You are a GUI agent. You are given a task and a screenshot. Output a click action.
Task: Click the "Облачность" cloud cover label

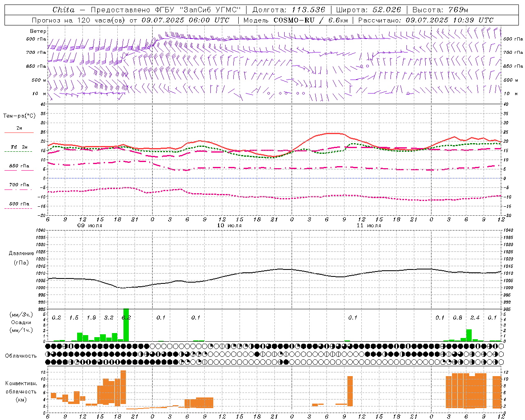pyautogui.click(x=21, y=356)
